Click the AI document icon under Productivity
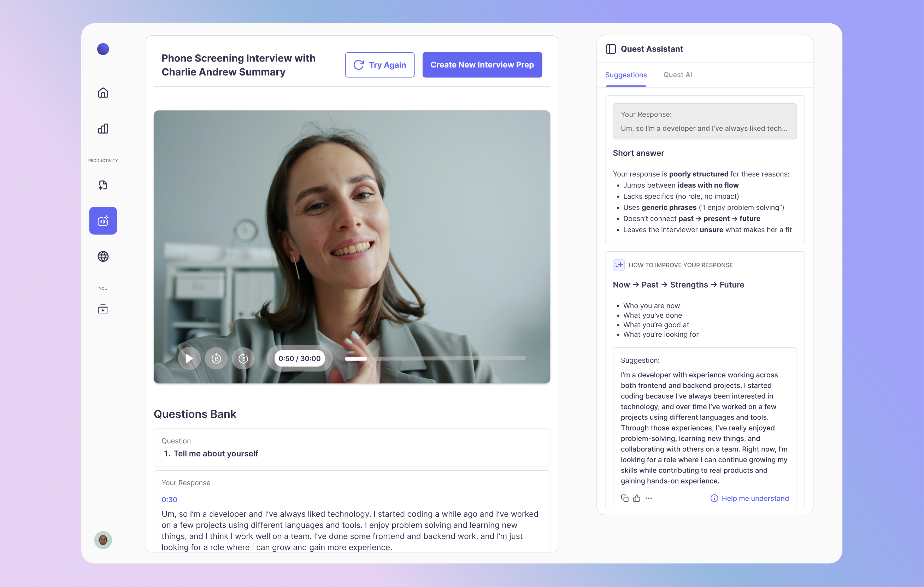This screenshot has width=924, height=587. (103, 185)
